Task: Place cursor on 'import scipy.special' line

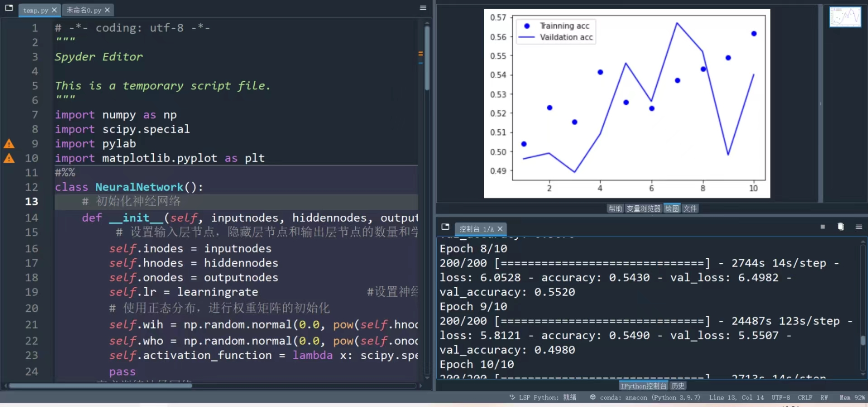Action: [122, 129]
